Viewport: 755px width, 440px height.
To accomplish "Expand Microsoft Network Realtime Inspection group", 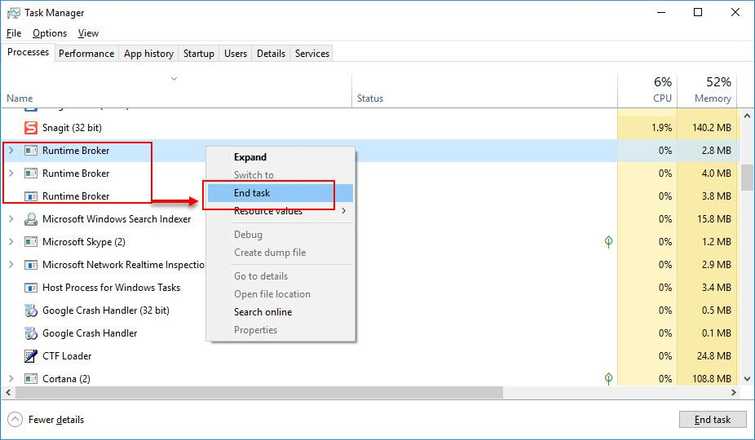I will pyautogui.click(x=11, y=264).
